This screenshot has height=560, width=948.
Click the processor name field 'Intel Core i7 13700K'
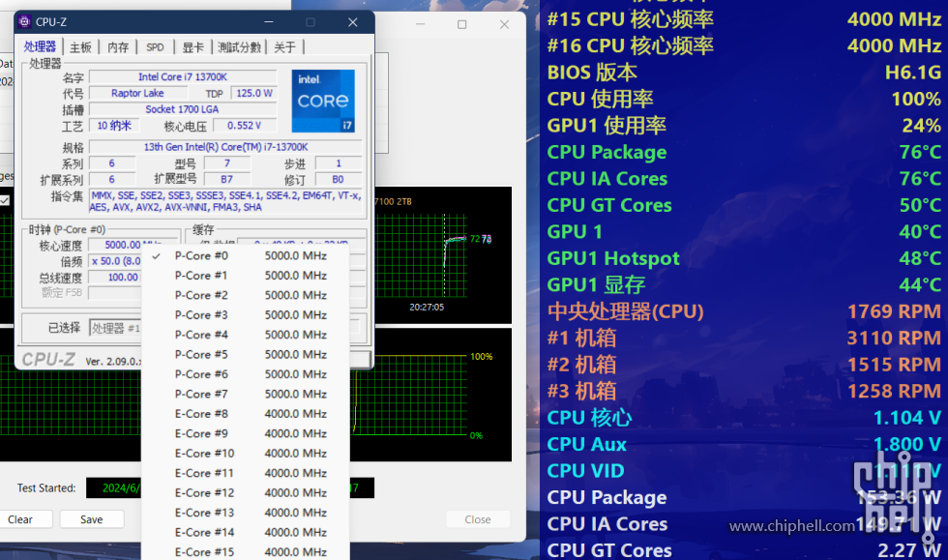coord(183,76)
